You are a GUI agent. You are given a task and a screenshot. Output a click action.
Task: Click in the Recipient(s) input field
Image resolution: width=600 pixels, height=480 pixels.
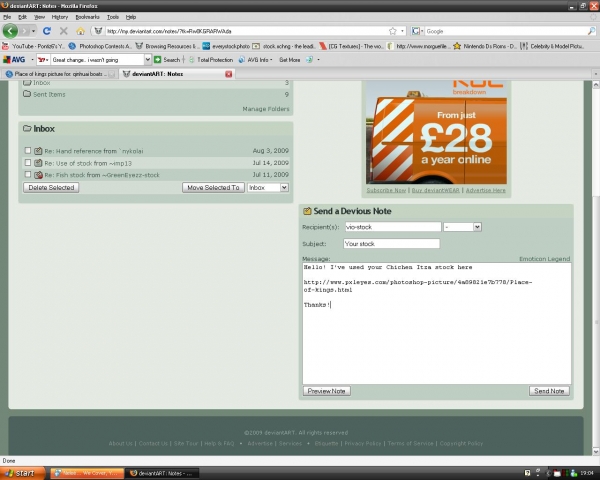click(x=393, y=227)
